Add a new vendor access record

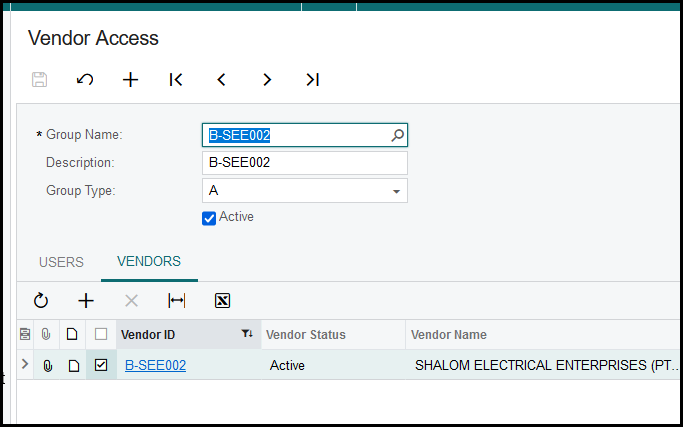point(130,80)
